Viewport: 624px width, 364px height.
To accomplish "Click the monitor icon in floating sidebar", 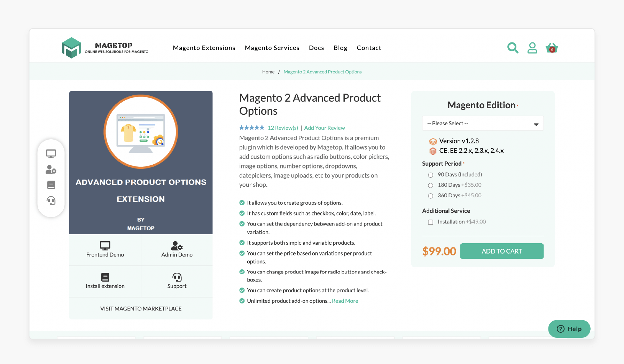I will click(51, 153).
